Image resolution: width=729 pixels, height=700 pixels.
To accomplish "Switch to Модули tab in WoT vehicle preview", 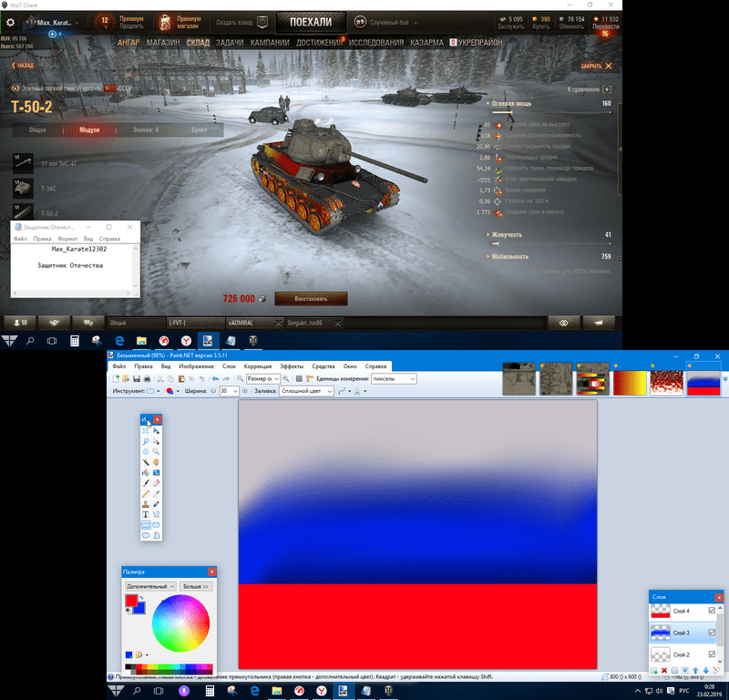I will pyautogui.click(x=89, y=129).
